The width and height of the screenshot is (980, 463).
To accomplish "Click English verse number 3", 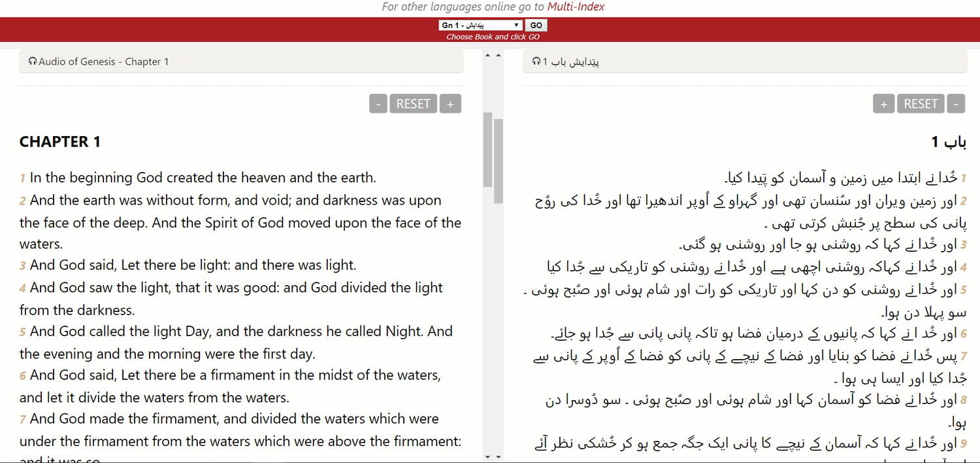I will click(x=22, y=266).
